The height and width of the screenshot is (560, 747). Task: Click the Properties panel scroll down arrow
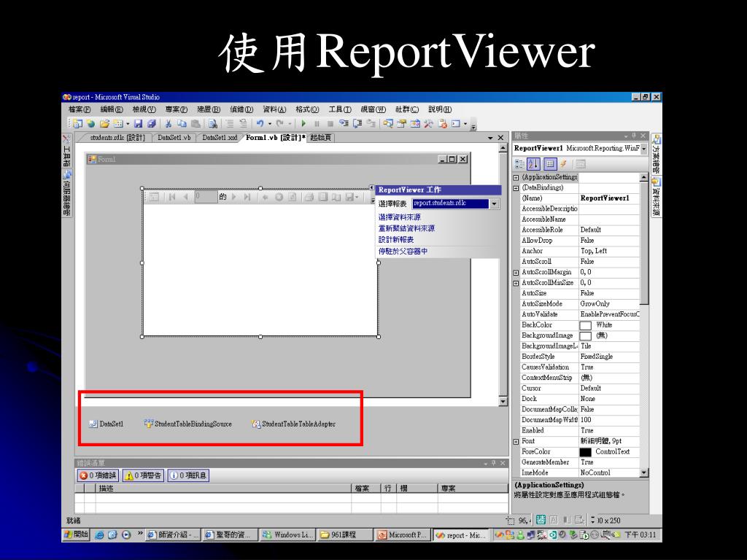point(644,472)
